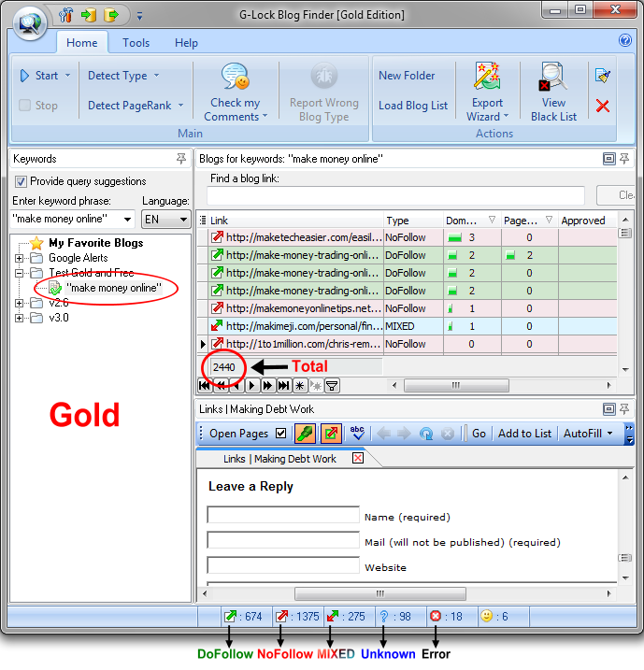Click the Load Blog List button
Viewport: 644px width, 670px height.
pyautogui.click(x=413, y=106)
